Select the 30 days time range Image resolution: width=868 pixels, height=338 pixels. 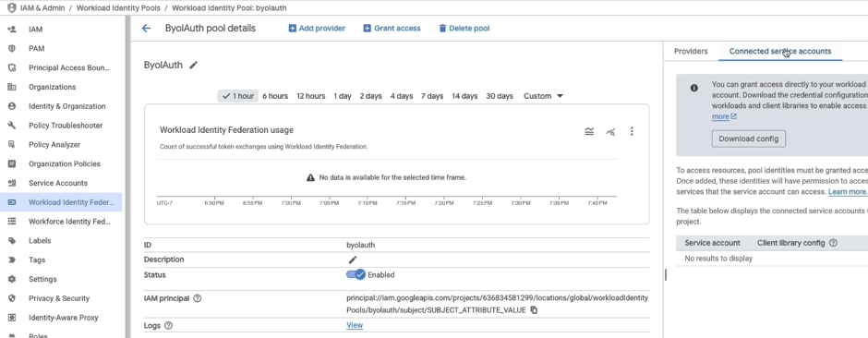pyautogui.click(x=500, y=96)
